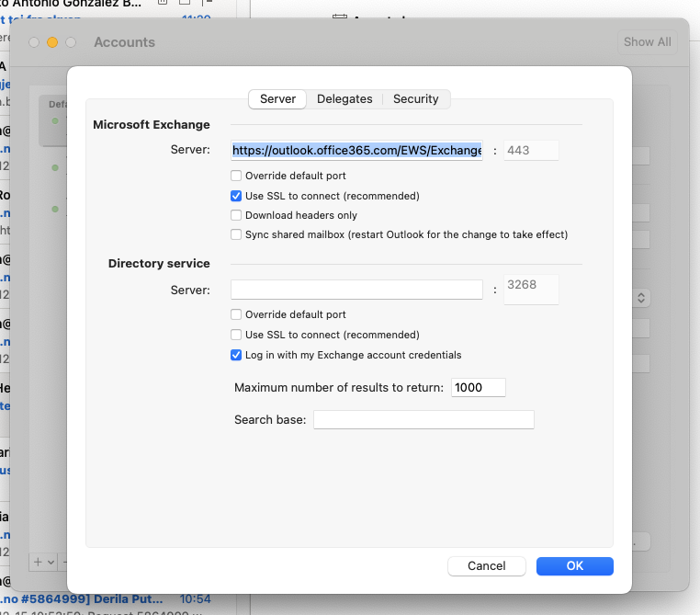Click the Microsoft Exchange server URL field
The width and height of the screenshot is (700, 615).
[356, 151]
